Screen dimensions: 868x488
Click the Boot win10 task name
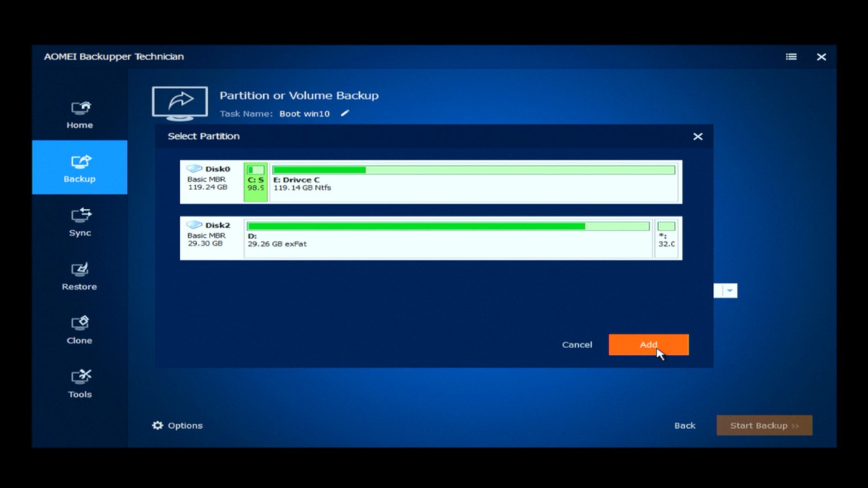point(304,114)
